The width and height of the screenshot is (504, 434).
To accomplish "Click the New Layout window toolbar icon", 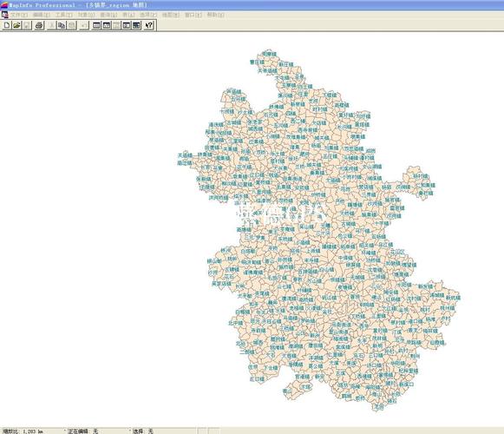I will click(127, 25).
